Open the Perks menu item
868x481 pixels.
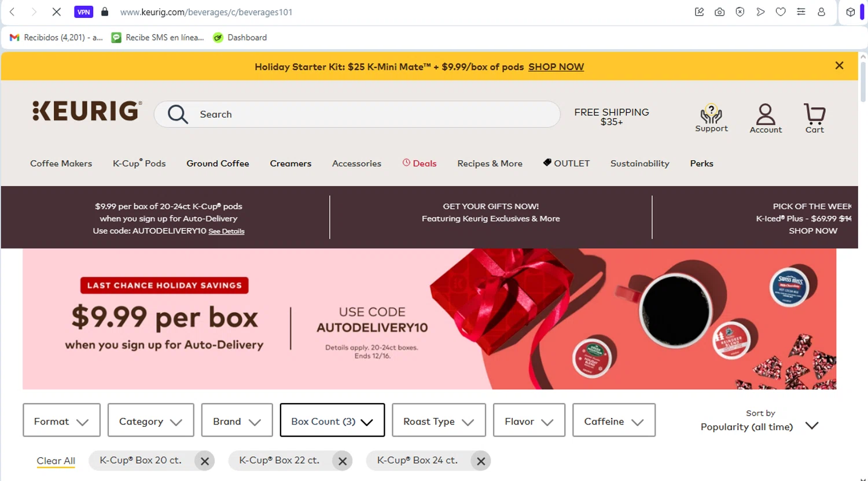701,164
